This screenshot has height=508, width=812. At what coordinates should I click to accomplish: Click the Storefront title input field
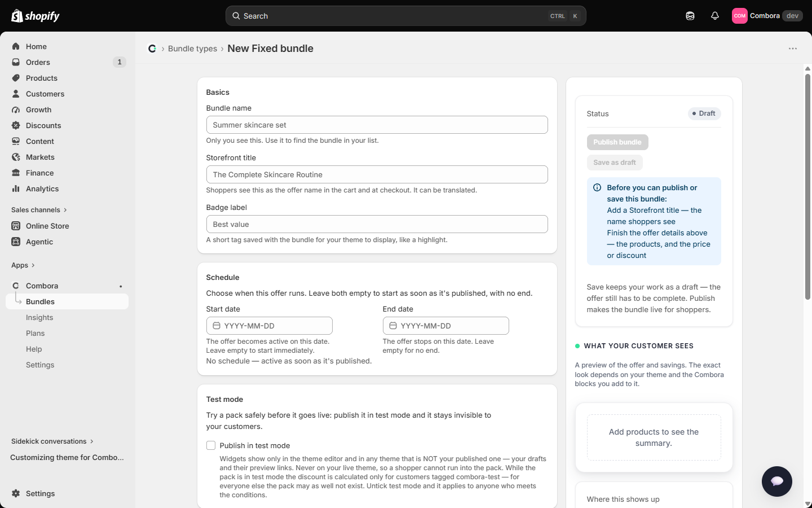(x=377, y=174)
